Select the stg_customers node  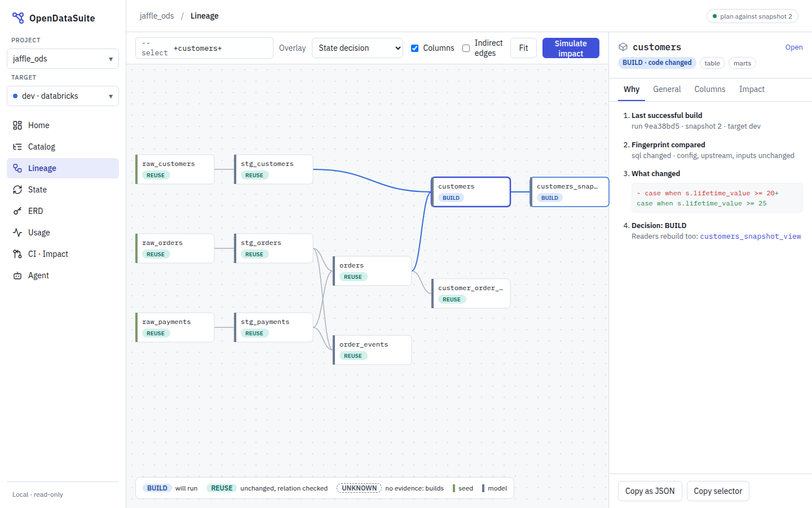click(x=273, y=169)
